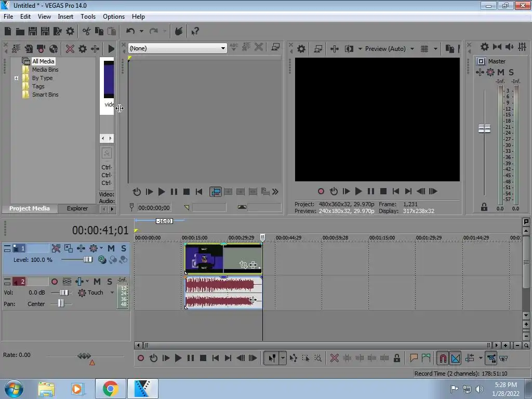This screenshot has height=399, width=532.
Task: Select the Zoom Edit tool
Action: pos(318,358)
